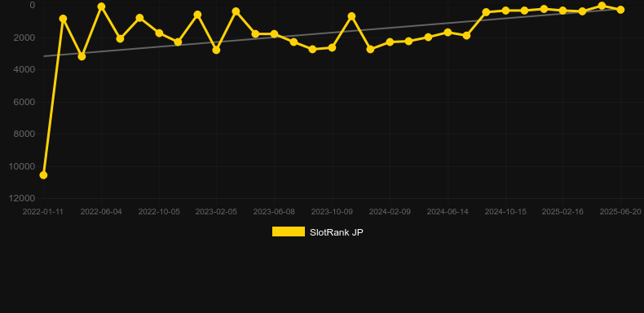Pick the data point at 2025-02-16
This screenshot has height=313, width=644.
(562, 11)
